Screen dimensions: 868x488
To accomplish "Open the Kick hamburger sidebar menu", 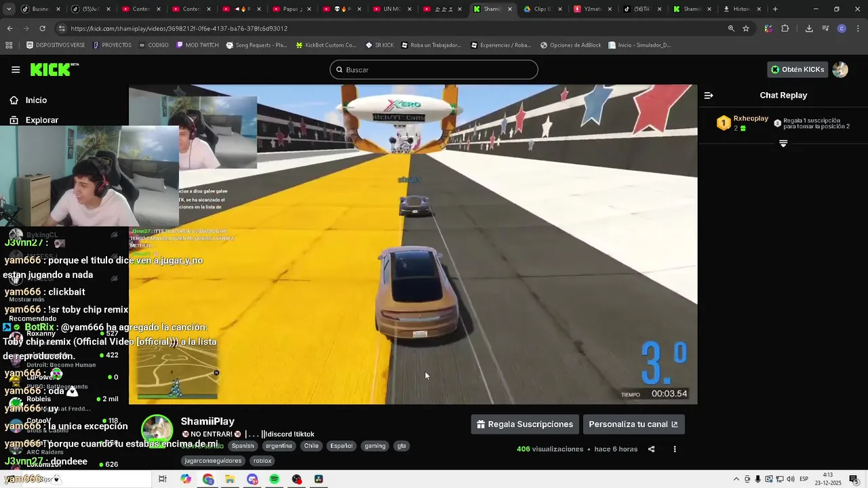I will click(16, 69).
